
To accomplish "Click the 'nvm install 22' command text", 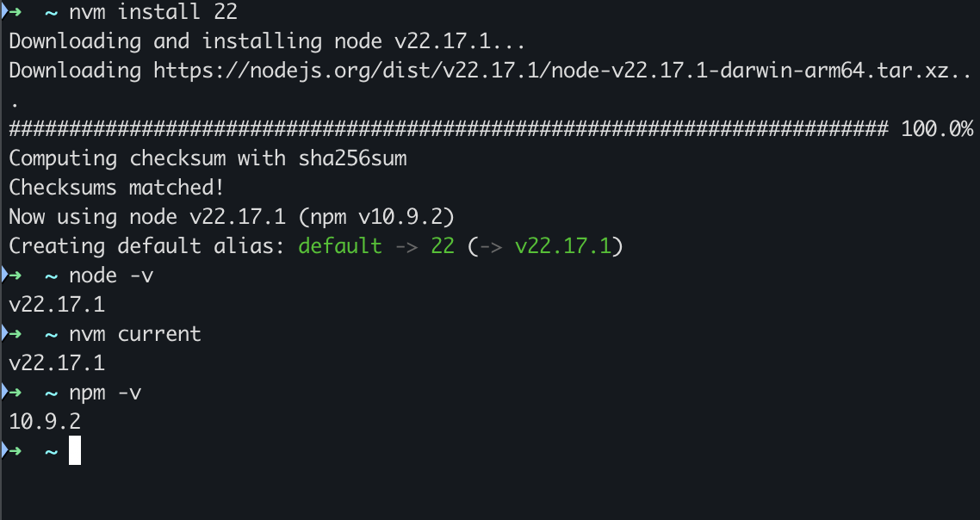I will pyautogui.click(x=153, y=11).
